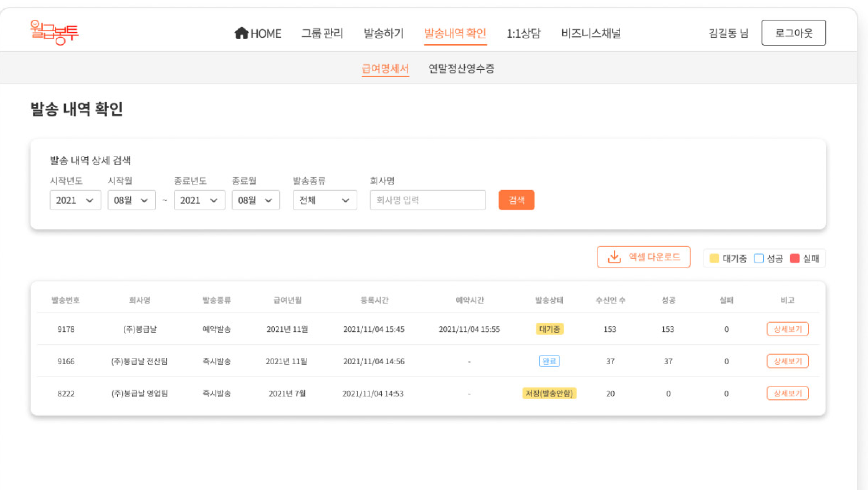Open the 시작년도 2021 dropdown
Image resolution: width=868 pixels, height=490 pixels.
coord(75,200)
